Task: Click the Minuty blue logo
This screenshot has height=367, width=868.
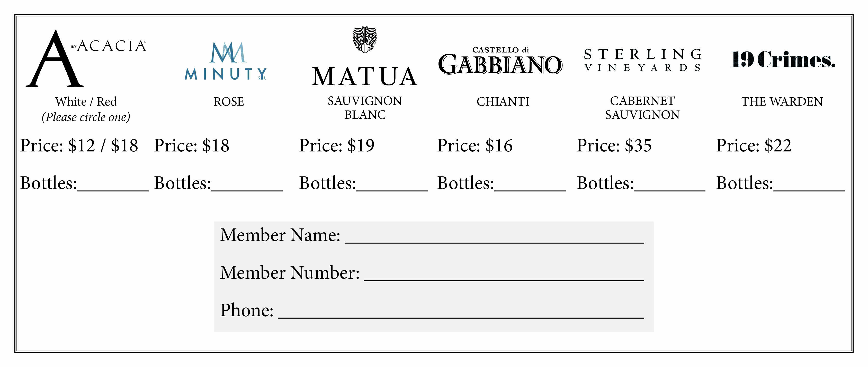Action: tap(226, 61)
